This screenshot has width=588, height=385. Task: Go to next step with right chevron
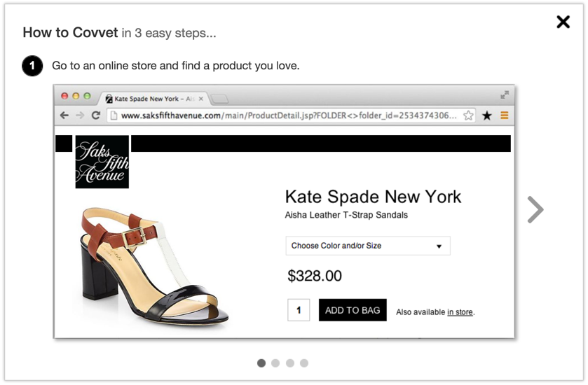[535, 209]
